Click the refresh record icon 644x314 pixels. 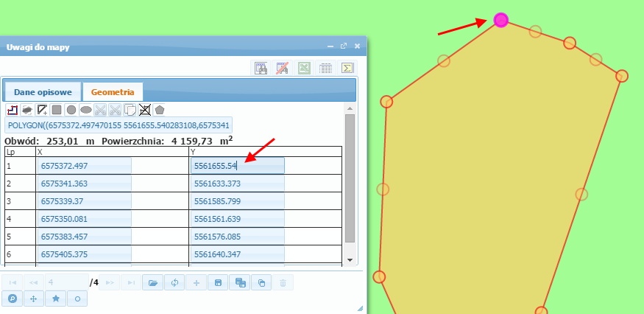(175, 283)
